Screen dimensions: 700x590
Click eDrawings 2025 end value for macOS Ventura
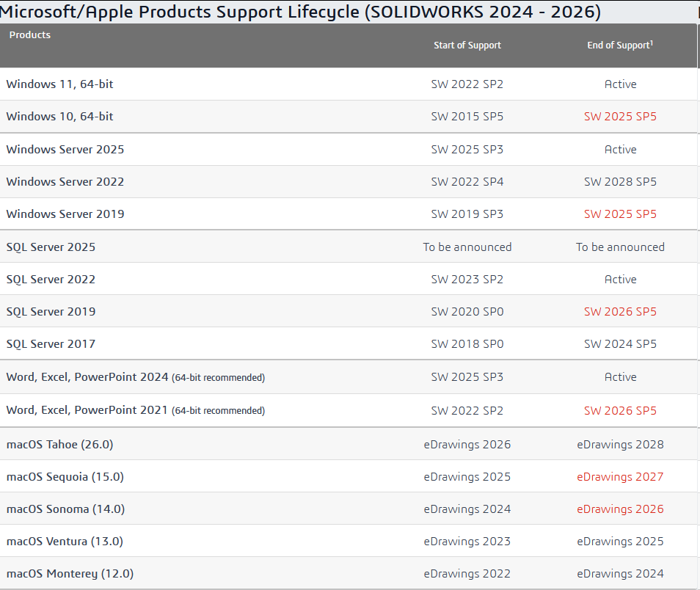tap(620, 541)
